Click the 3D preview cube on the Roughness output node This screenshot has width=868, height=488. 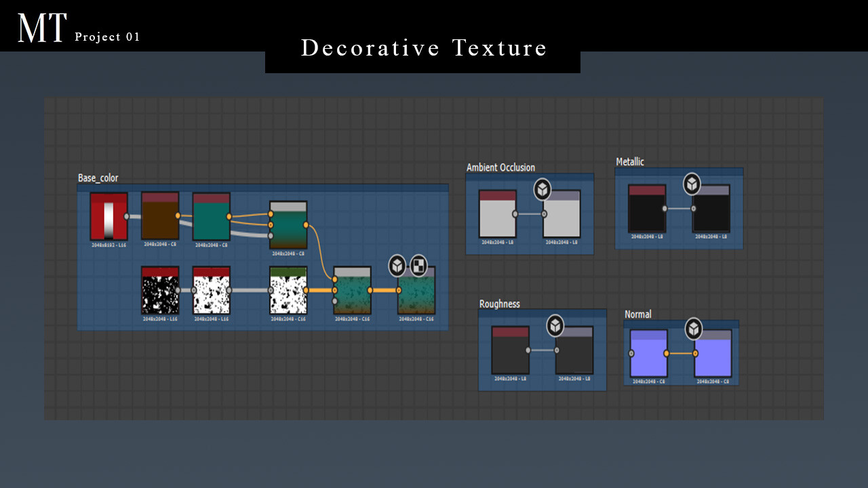click(555, 326)
